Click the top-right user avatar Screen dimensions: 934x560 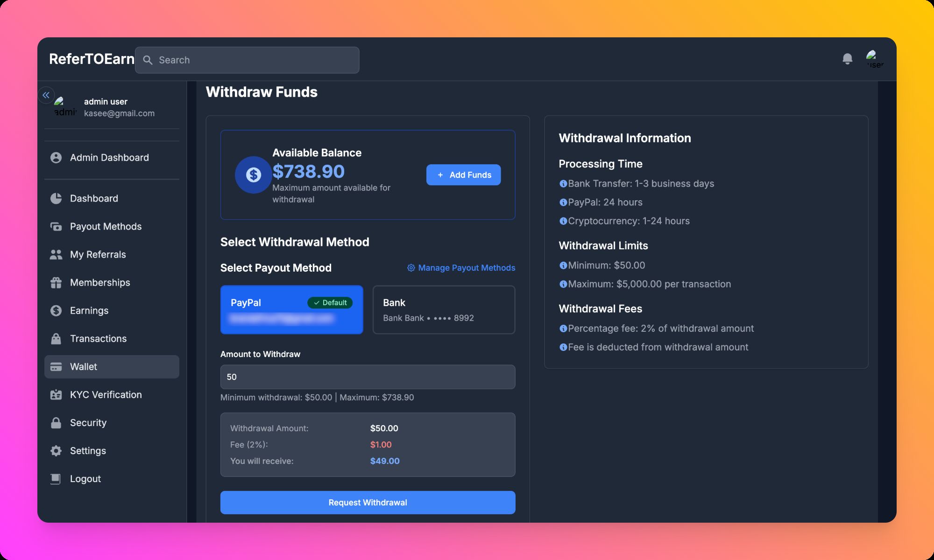[874, 60]
